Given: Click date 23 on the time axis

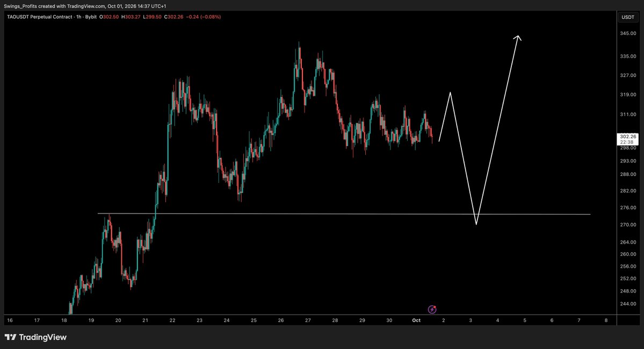Looking at the screenshot, I should (x=200, y=320).
